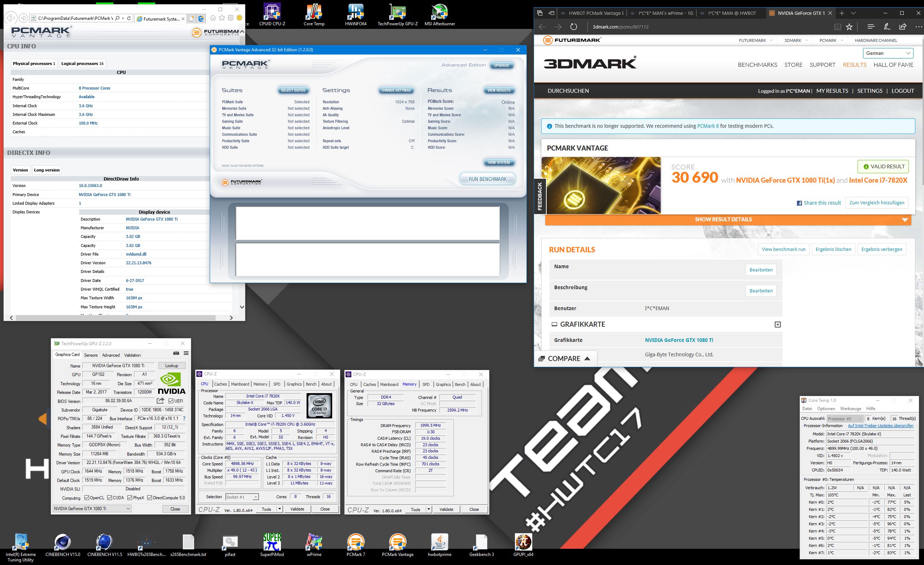Open TechPowerUp GPU-Z desktop icon

398,14
